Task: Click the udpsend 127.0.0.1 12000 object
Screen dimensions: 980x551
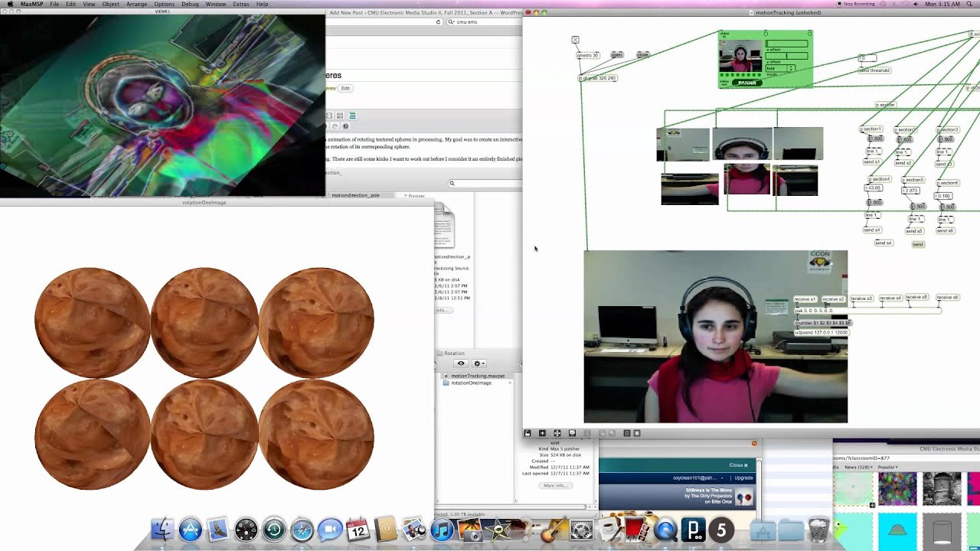Action: pyautogui.click(x=822, y=333)
